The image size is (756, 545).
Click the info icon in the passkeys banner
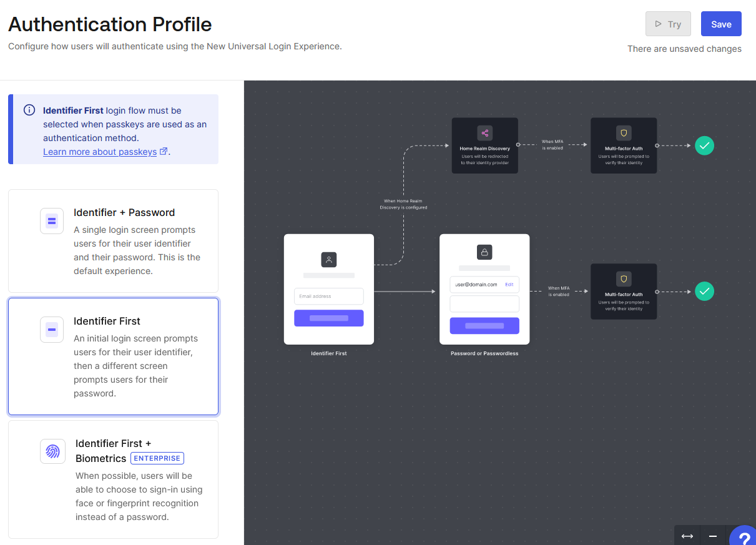[29, 109]
